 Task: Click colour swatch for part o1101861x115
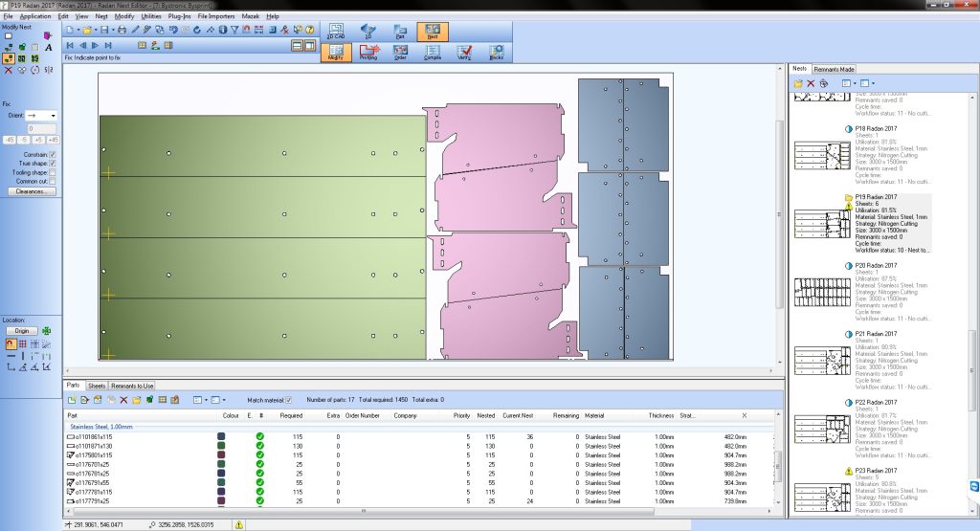tap(221, 436)
